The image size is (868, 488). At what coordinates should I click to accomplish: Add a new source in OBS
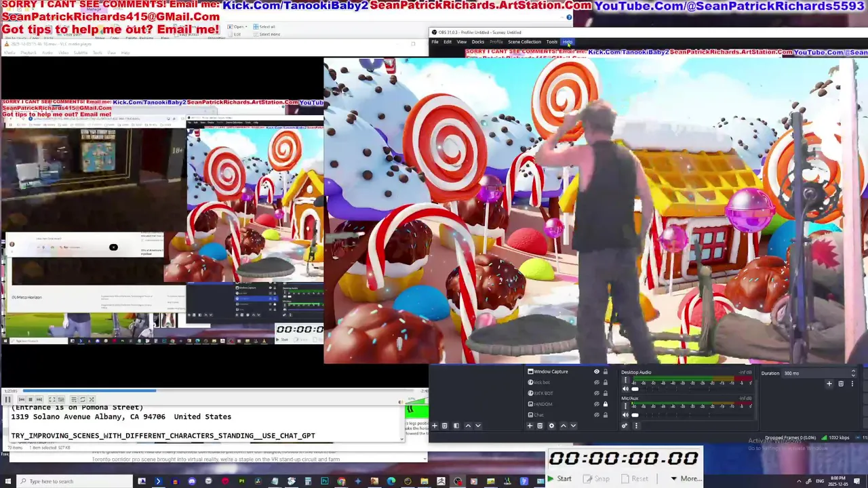(530, 426)
